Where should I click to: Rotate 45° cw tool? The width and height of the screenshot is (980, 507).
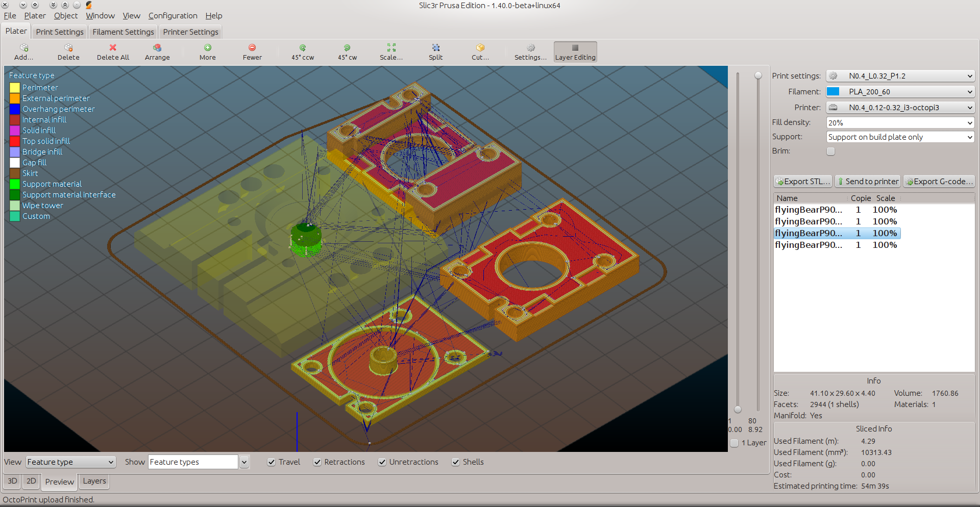(347, 52)
